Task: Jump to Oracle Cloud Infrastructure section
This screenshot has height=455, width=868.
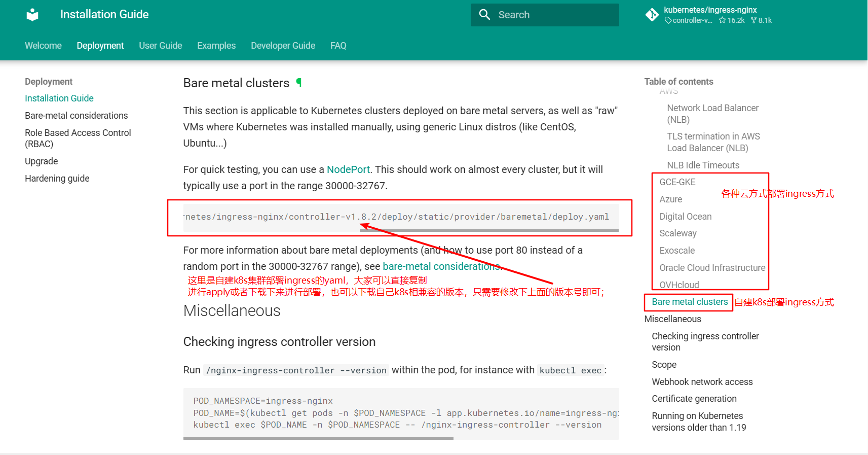Action: pos(712,268)
